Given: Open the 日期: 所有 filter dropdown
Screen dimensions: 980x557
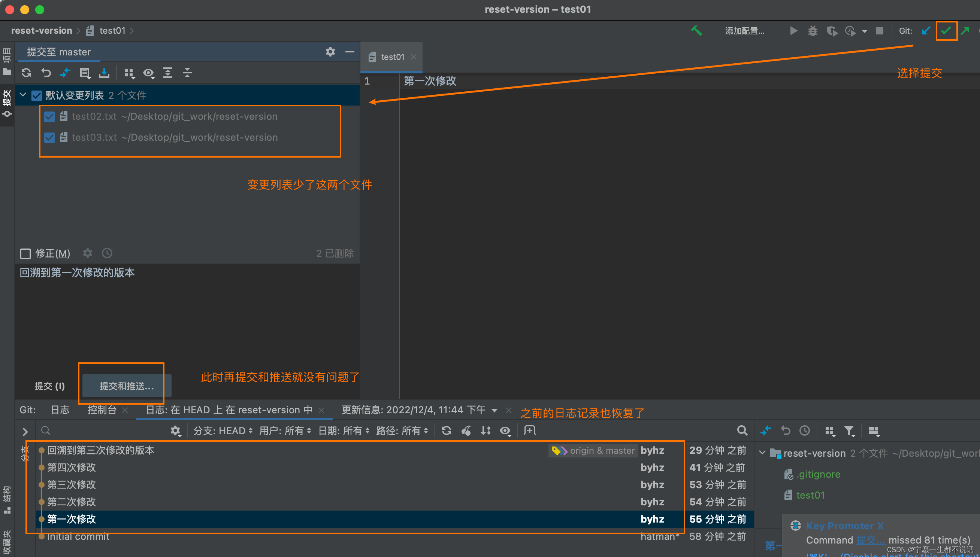Looking at the screenshot, I should (344, 431).
